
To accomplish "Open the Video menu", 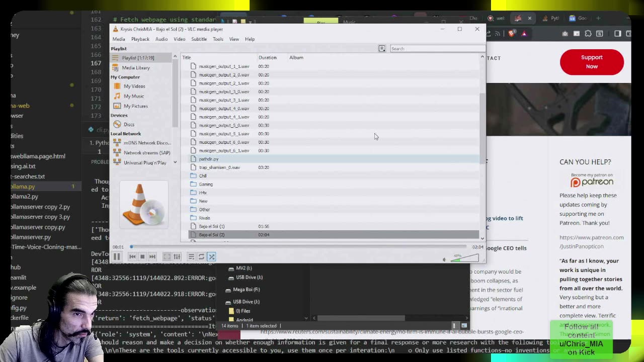I will tap(179, 39).
